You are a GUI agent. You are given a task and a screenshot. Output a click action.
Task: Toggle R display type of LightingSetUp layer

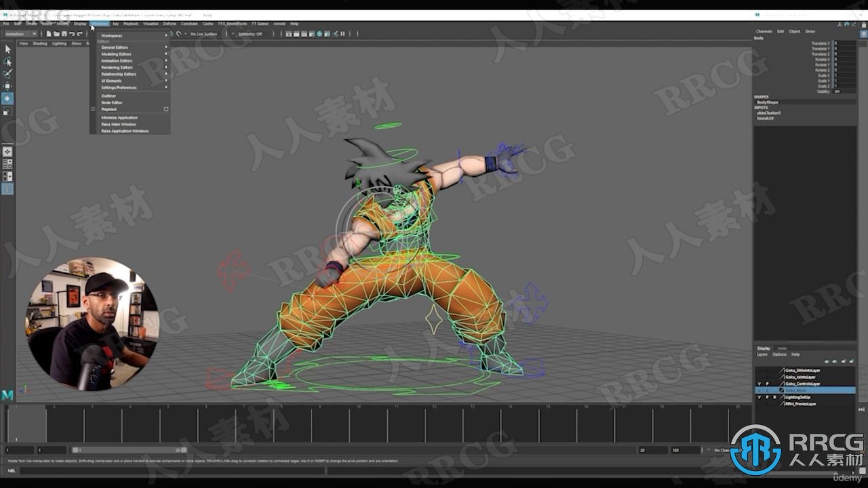click(x=774, y=397)
